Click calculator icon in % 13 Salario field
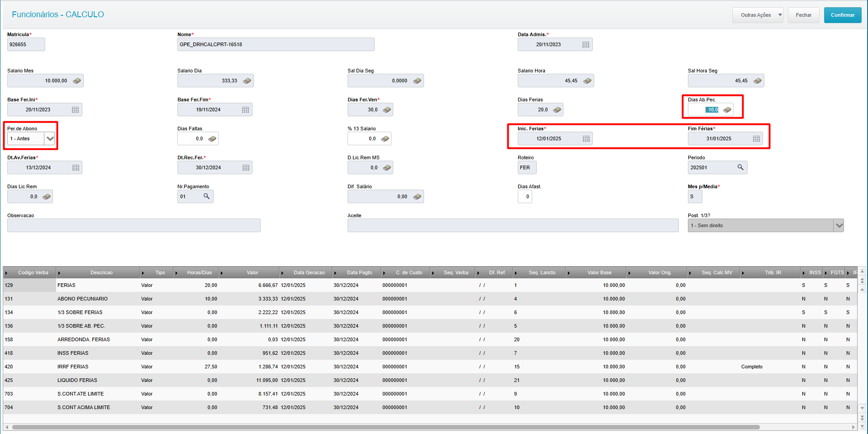The height and width of the screenshot is (434, 868). point(385,138)
